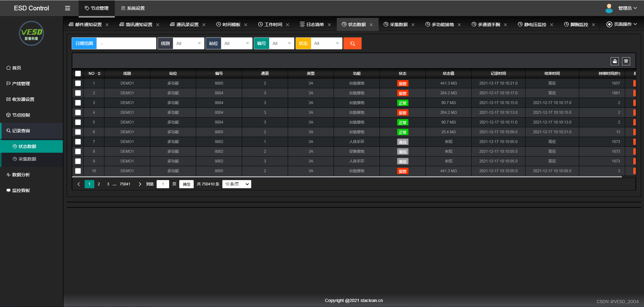Close the 多功能接地 tab
The height and width of the screenshot is (307, 644).
point(459,25)
